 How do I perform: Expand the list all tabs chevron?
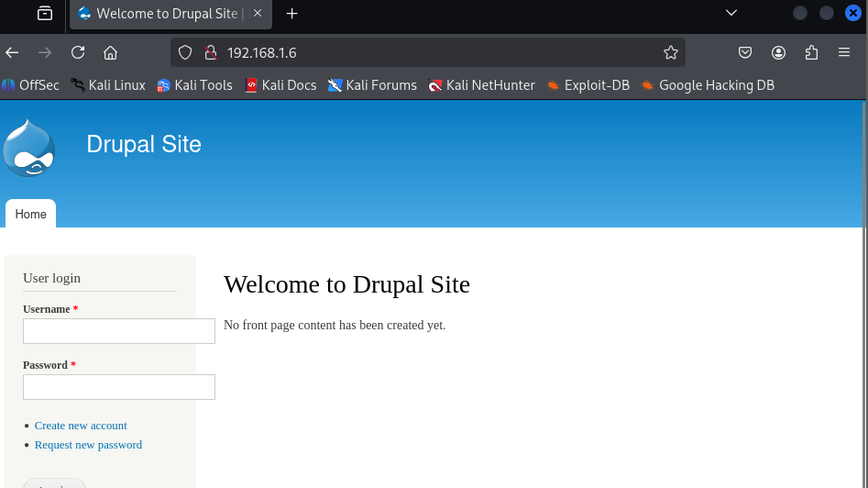pos(731,13)
